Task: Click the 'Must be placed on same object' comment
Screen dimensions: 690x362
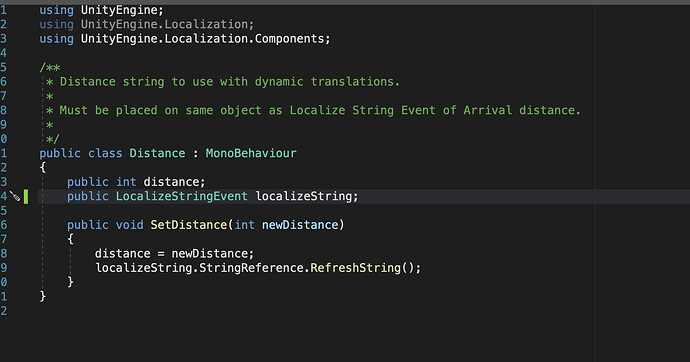Action: (313, 110)
